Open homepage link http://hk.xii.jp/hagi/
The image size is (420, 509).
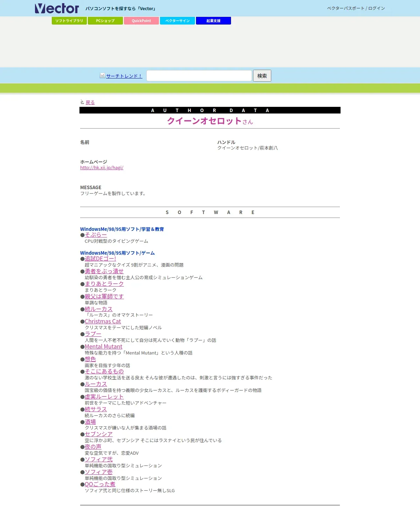pos(102,167)
